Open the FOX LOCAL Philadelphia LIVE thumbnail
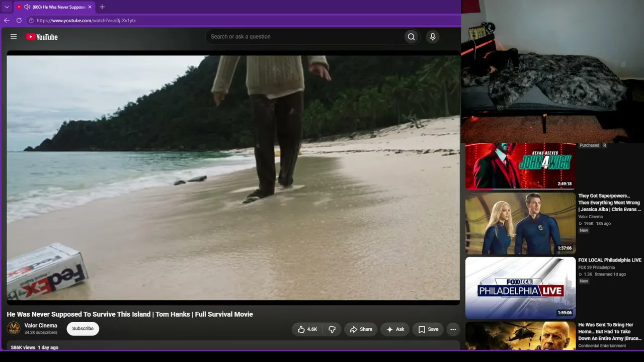The width and height of the screenshot is (644, 362). (520, 288)
